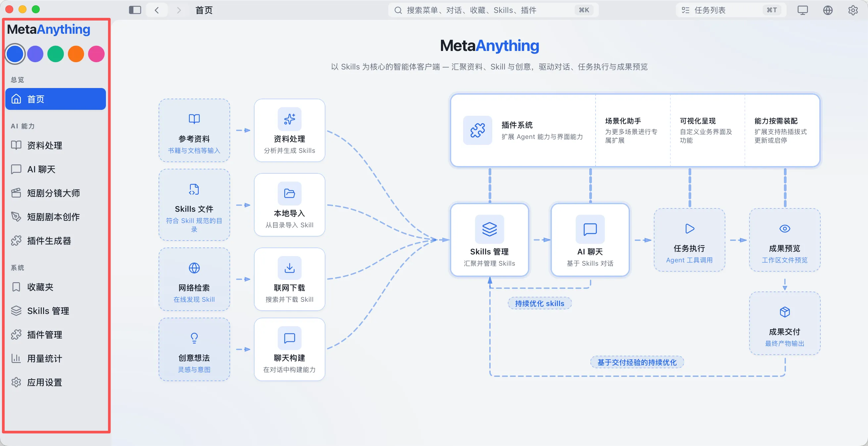Open 首页 in the sidebar
The width and height of the screenshot is (868, 446).
tap(56, 99)
